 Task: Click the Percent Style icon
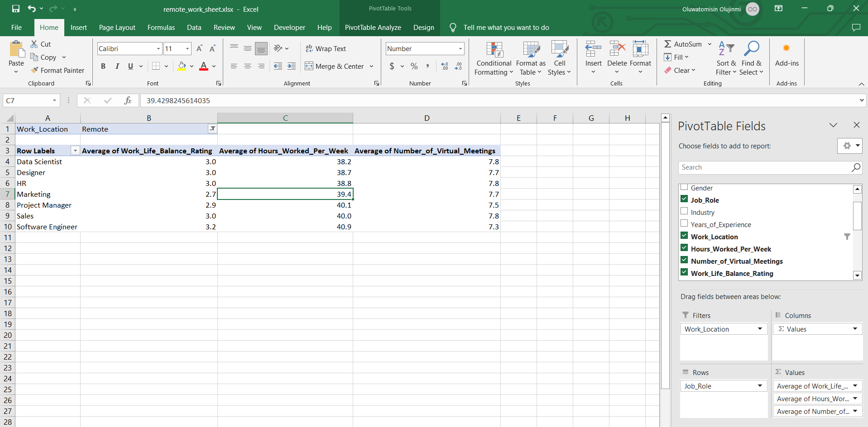click(414, 66)
